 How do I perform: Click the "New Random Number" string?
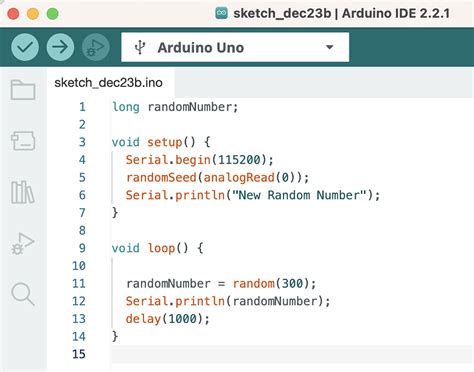point(299,195)
